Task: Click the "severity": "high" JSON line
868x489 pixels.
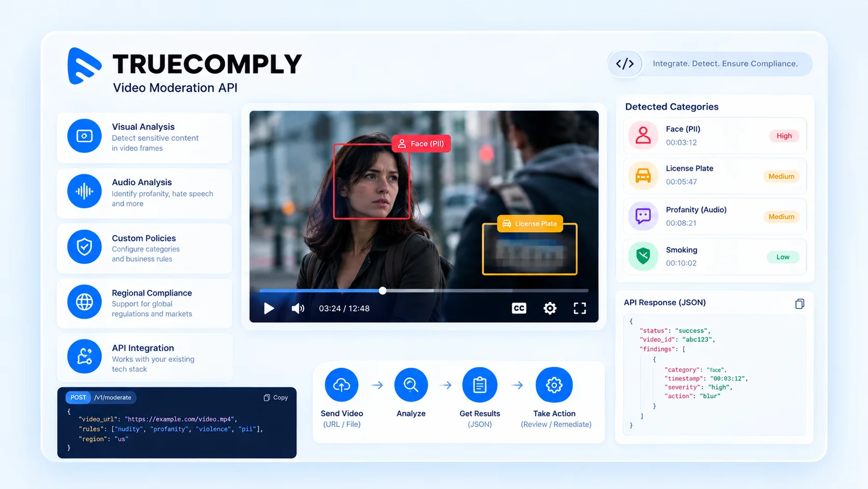Action: (x=698, y=387)
